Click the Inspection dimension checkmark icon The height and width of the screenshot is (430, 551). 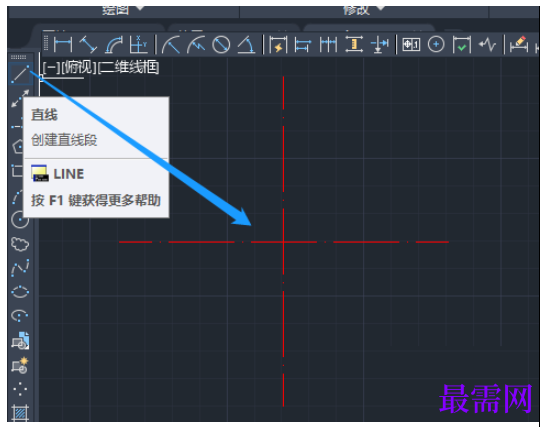pos(461,45)
